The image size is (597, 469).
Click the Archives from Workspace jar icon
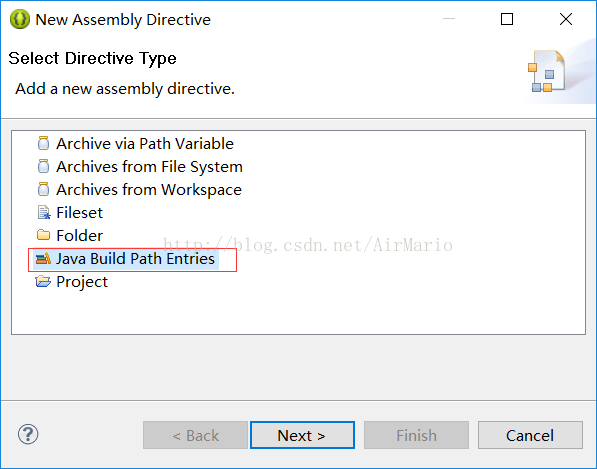(x=43, y=189)
